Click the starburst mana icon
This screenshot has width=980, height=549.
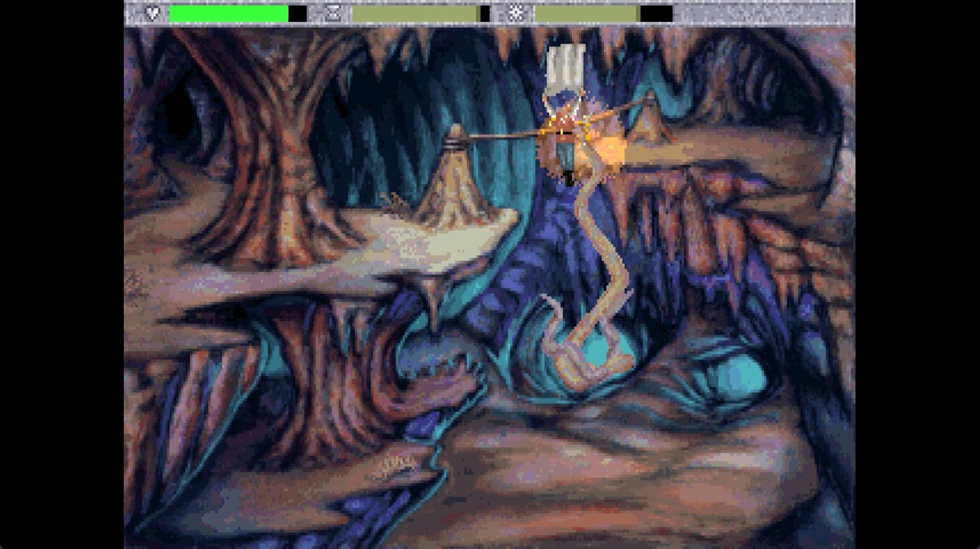pyautogui.click(x=515, y=13)
